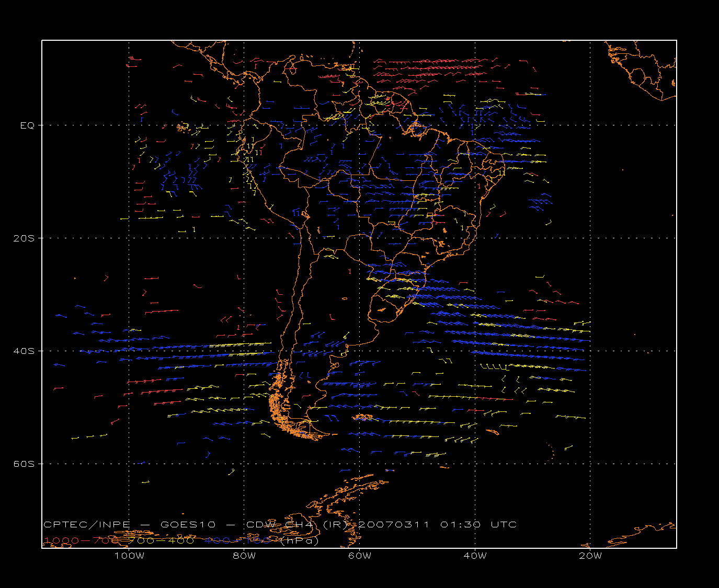Click the 60W longitude label
The width and height of the screenshot is (719, 588).
359,556
